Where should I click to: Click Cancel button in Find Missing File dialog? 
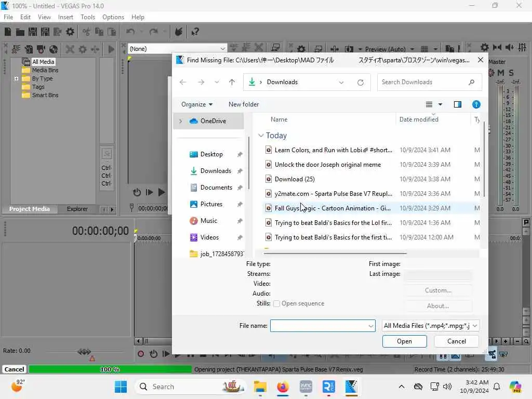click(456, 341)
